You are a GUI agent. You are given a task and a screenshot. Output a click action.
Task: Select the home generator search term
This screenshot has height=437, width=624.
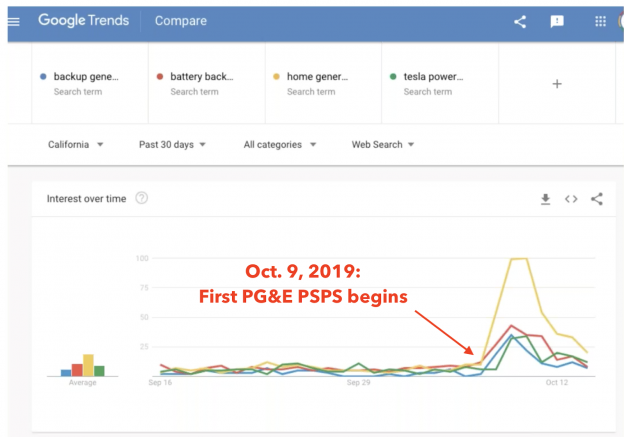323,84
